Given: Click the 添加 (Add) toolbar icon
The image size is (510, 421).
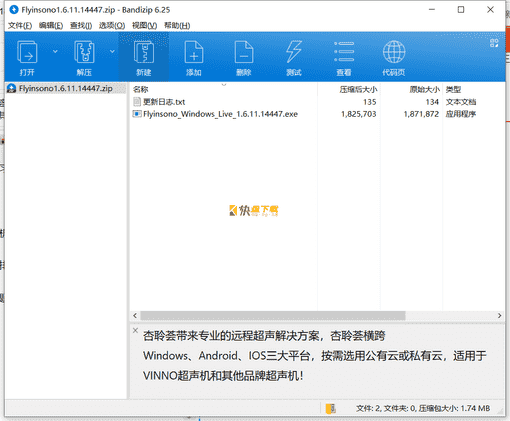Looking at the screenshot, I should click(194, 52).
